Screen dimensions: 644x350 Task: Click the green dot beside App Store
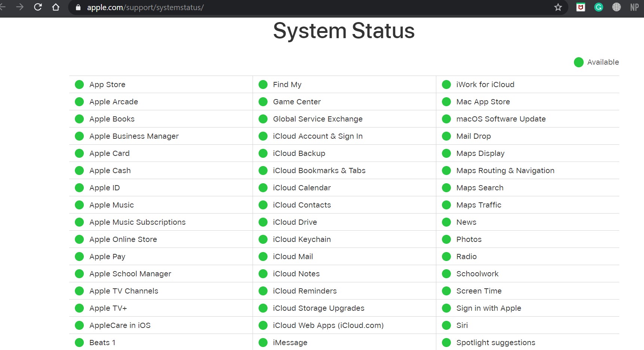click(79, 85)
